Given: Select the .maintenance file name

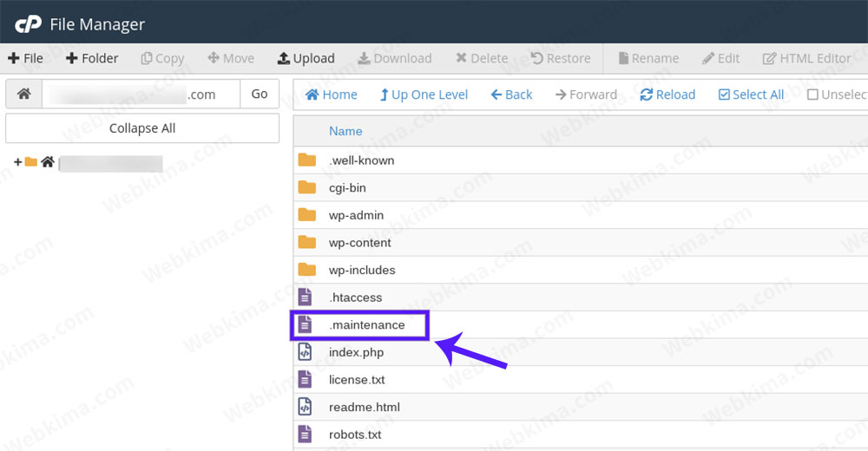Looking at the screenshot, I should pos(366,325).
